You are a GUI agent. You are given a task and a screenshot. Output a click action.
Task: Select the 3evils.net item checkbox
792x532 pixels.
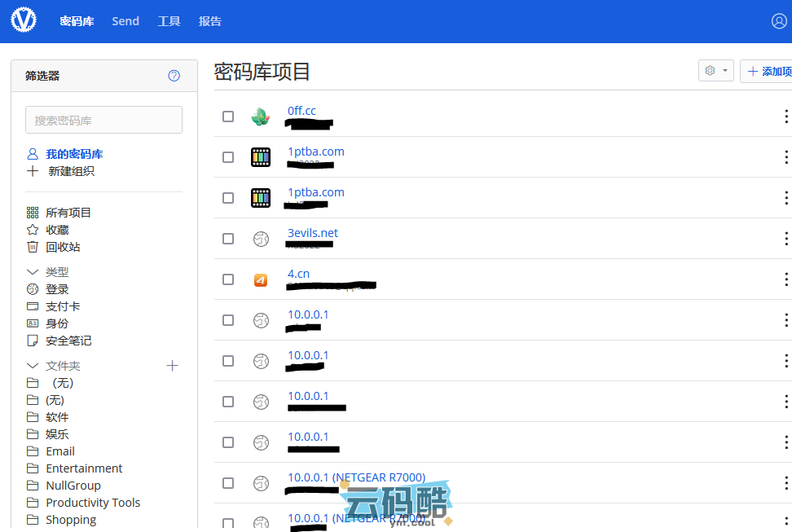tap(228, 239)
